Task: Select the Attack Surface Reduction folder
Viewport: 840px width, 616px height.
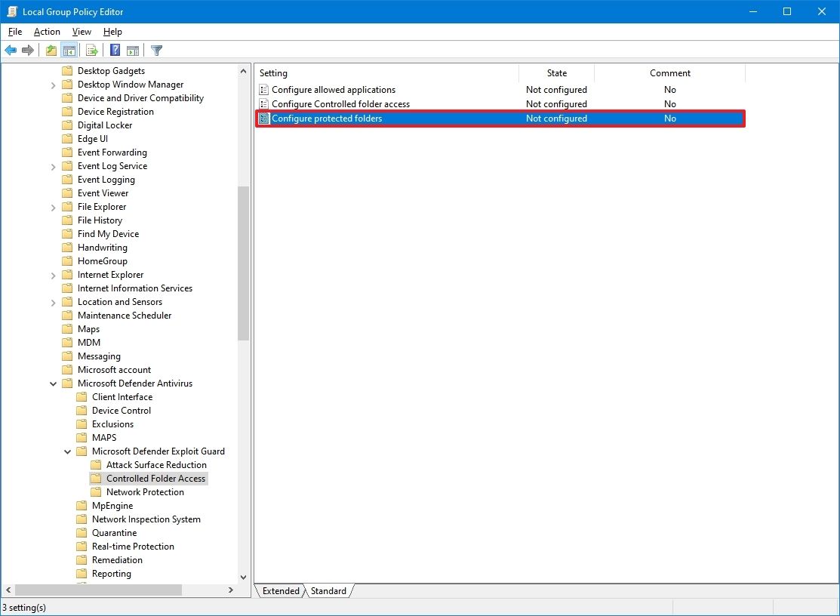Action: click(x=158, y=464)
